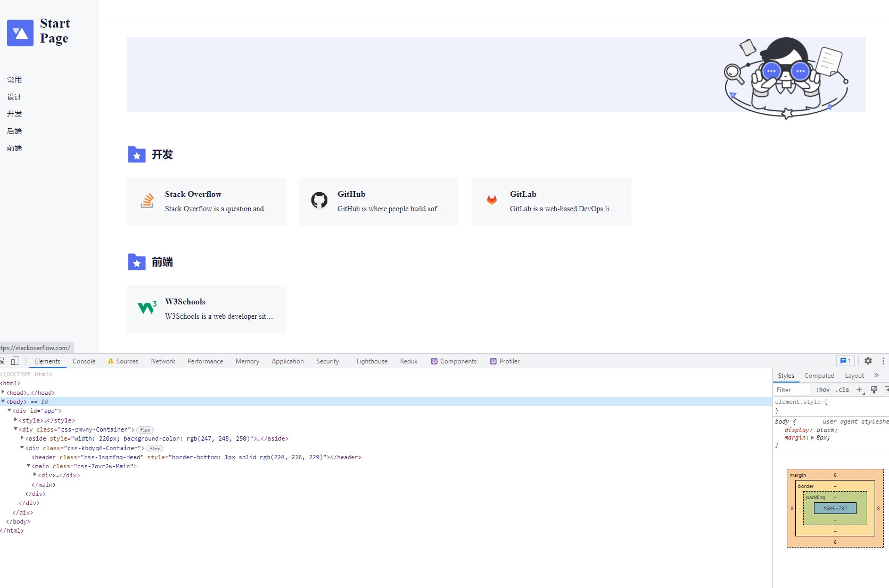Show more Styles pane tabs chevron
Screen dimensions: 889x588
click(876, 375)
